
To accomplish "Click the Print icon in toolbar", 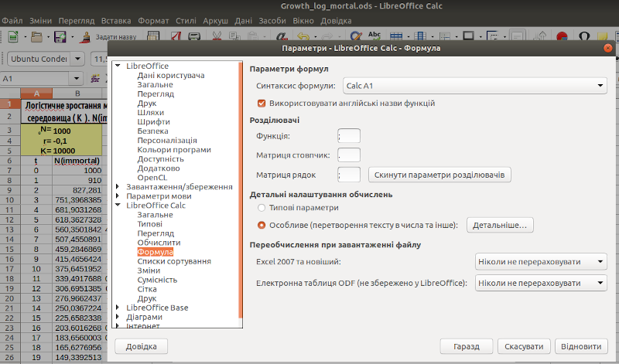I will click(x=194, y=36).
